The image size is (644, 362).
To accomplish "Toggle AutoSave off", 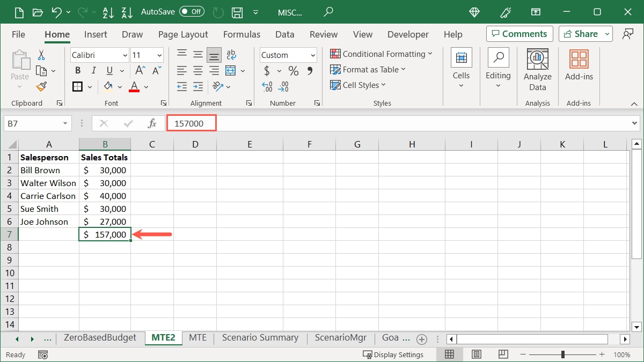I will 191,12.
